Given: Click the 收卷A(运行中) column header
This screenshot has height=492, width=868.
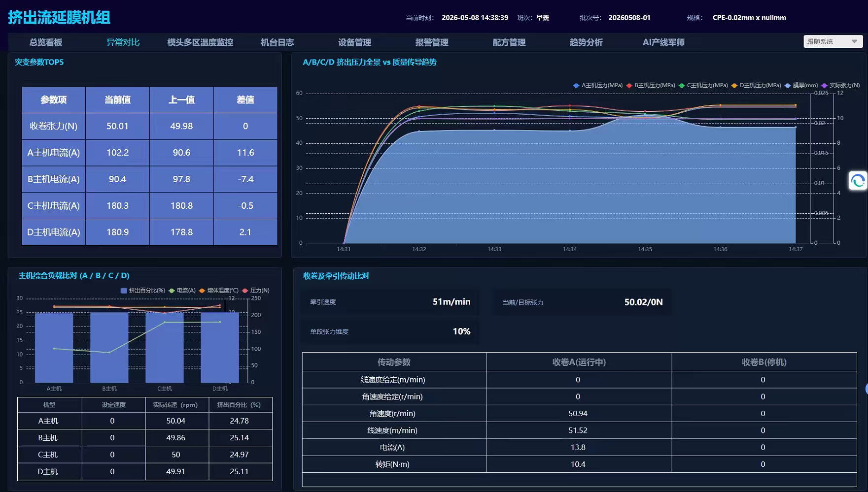Looking at the screenshot, I should (x=579, y=362).
